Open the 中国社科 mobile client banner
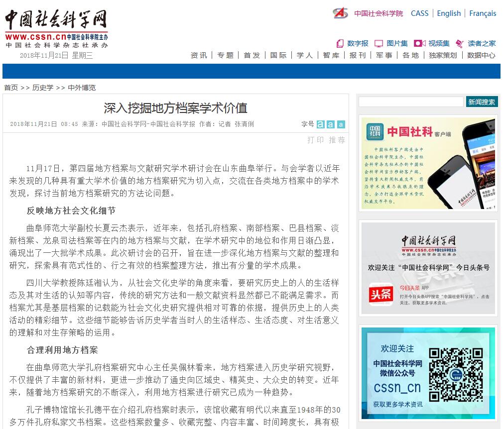Screen dimensions: 504x429 point(428,163)
